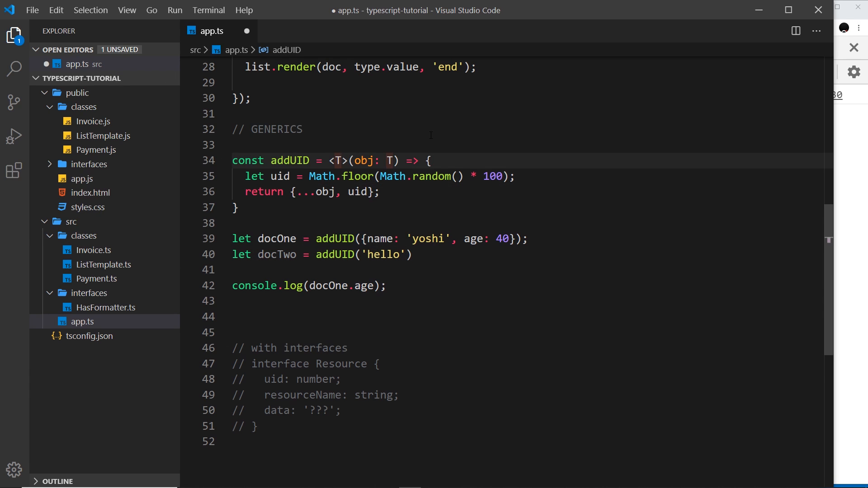
Task: Open ListTemplate.ts in src classes
Action: (104, 264)
